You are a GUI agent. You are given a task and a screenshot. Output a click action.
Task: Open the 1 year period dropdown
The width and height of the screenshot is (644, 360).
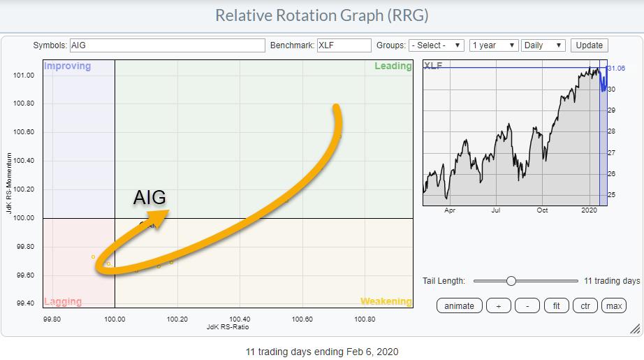(x=494, y=45)
